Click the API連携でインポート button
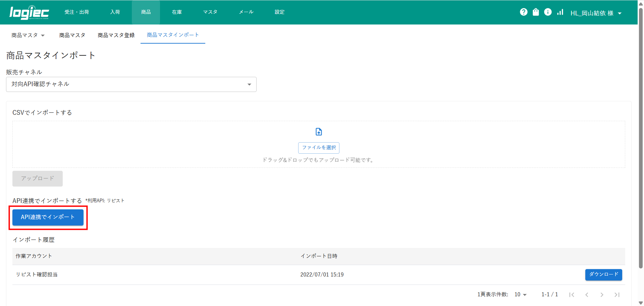 tap(48, 217)
